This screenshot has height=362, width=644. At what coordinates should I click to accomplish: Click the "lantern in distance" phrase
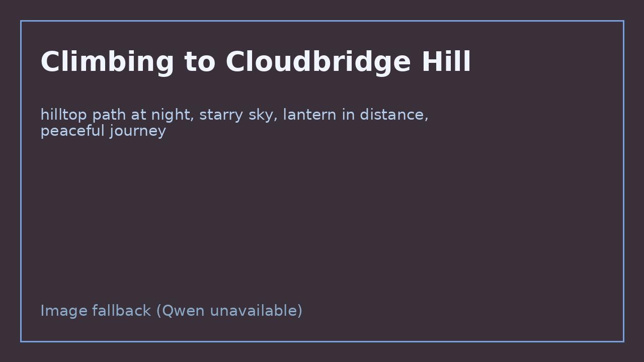click(355, 115)
